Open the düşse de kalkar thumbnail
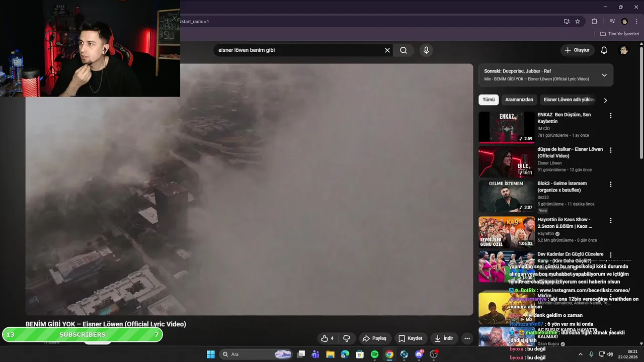644x362 pixels. (507, 162)
